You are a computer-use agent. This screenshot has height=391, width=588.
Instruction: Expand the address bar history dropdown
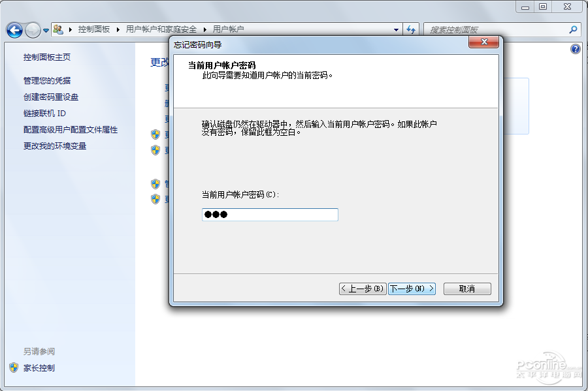[x=396, y=29]
